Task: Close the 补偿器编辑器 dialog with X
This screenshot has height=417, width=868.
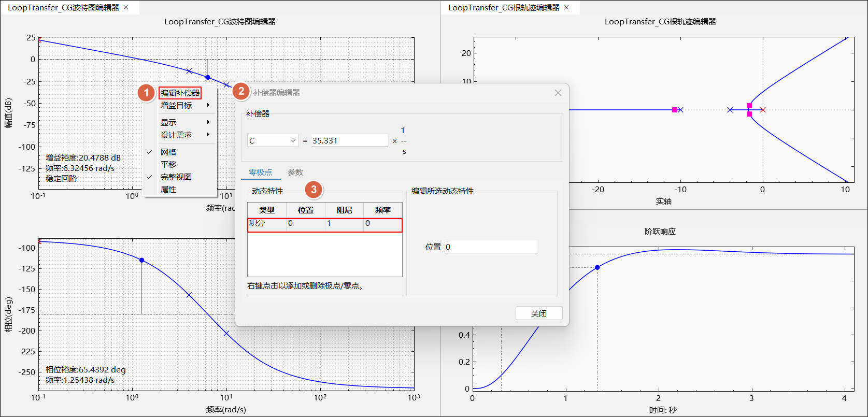Action: point(558,93)
